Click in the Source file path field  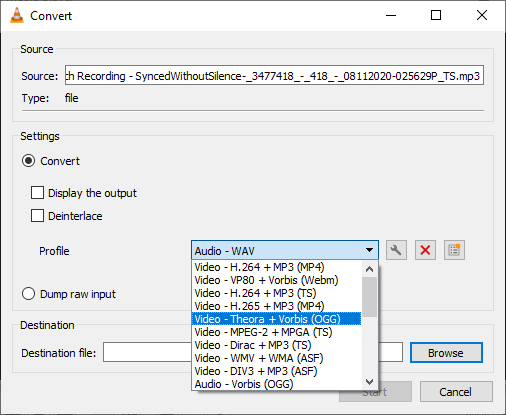[x=274, y=75]
